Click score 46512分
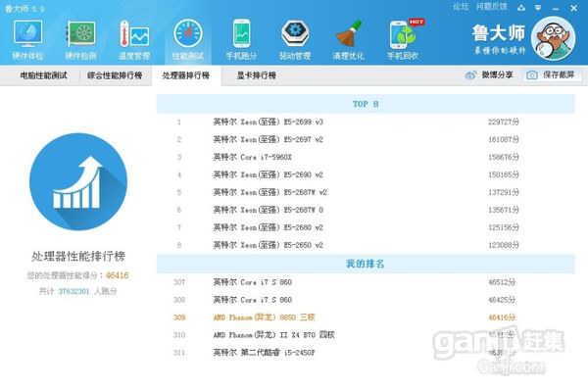Viewport: 588px width, 391px height. (502, 282)
